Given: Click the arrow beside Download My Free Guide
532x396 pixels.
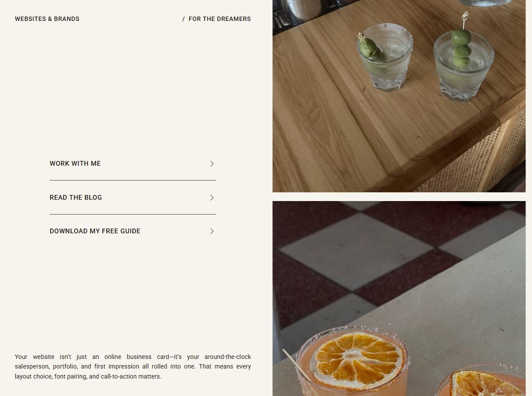Looking at the screenshot, I should (x=212, y=231).
